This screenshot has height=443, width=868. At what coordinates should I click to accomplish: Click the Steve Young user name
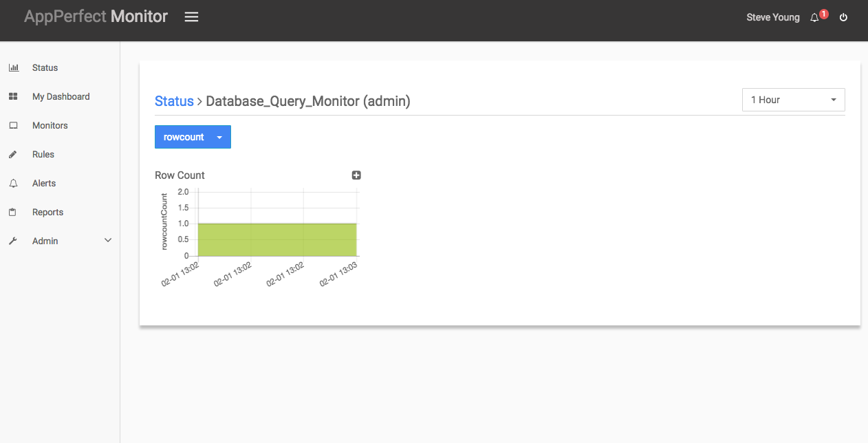click(773, 17)
